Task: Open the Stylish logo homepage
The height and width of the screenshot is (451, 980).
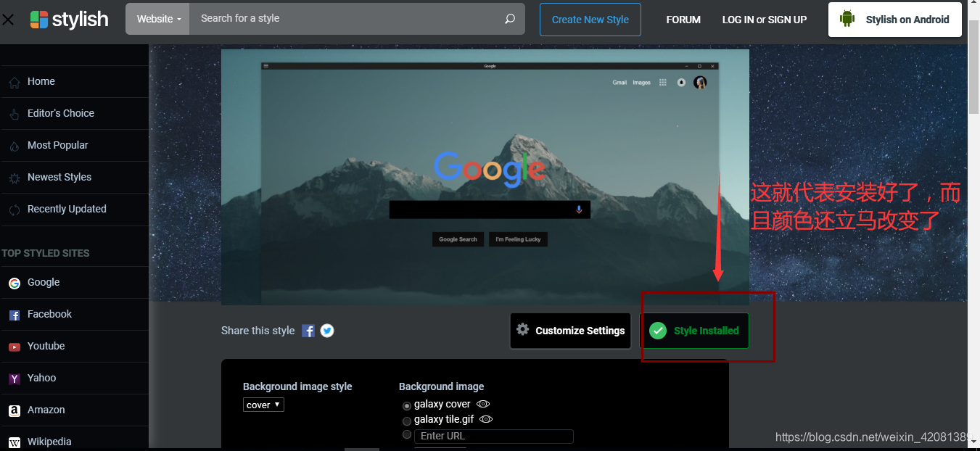Action: click(x=69, y=20)
